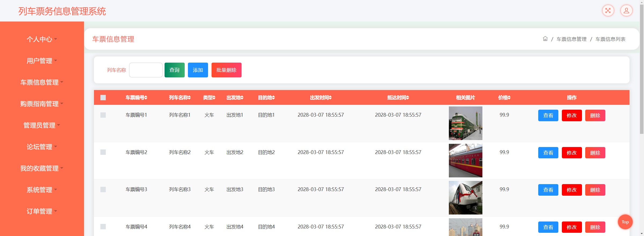Toggle the select-all header checkbox
The width and height of the screenshot is (644, 236).
tap(103, 98)
